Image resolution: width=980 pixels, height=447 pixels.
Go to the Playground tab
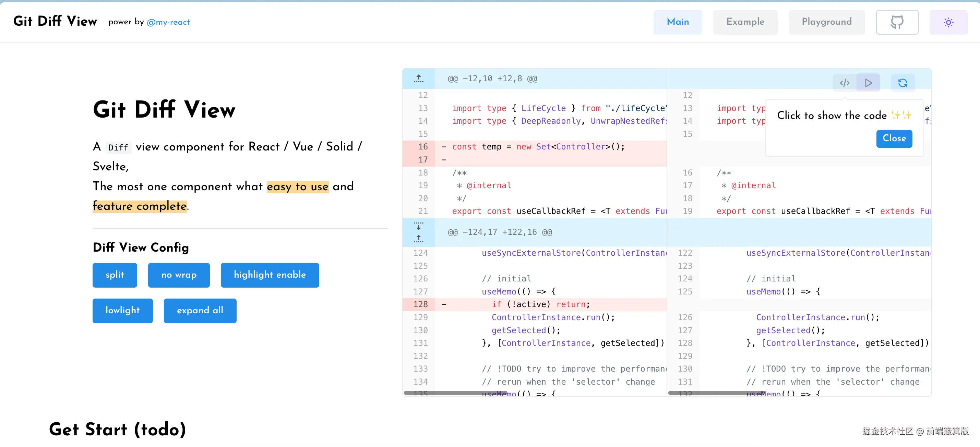click(x=826, y=22)
